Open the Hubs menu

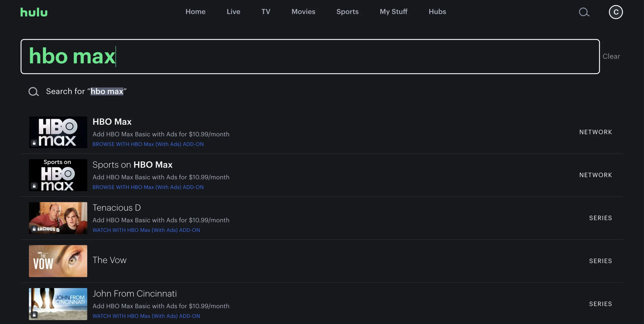[437, 12]
